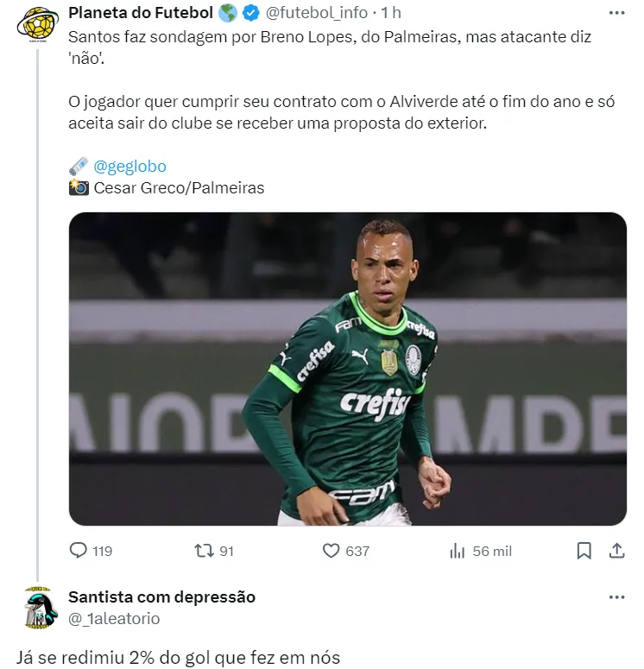
Task: Retweet the Breno Lopes post
Action: point(202,550)
